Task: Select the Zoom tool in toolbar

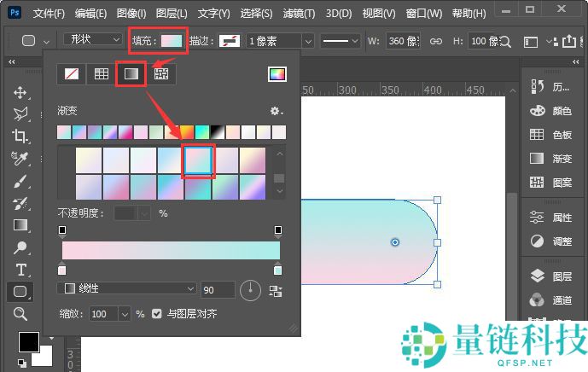Action: click(x=21, y=314)
